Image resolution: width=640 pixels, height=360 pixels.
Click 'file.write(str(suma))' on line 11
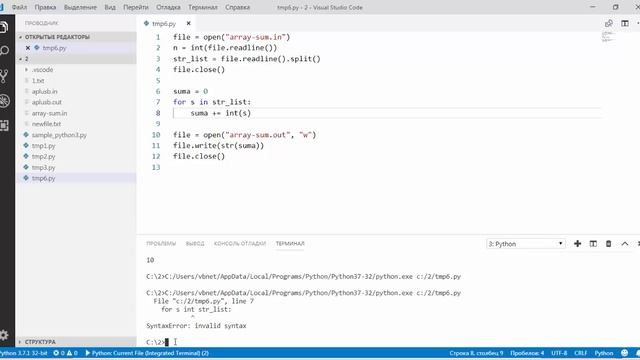[x=218, y=146]
